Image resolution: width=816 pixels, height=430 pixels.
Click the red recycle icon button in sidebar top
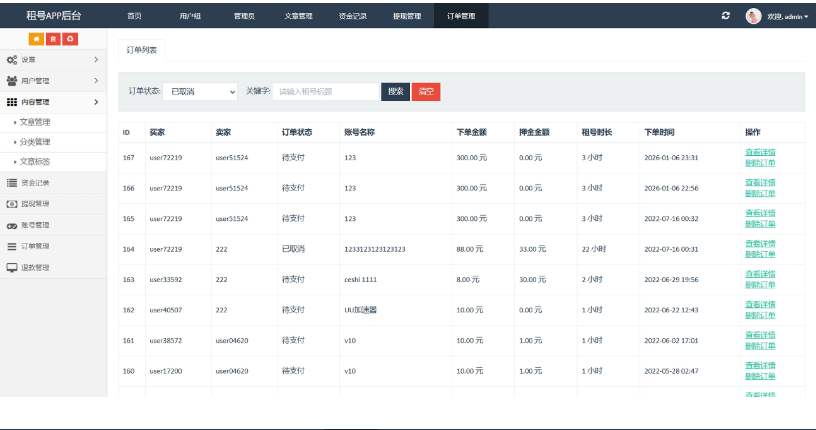point(70,39)
